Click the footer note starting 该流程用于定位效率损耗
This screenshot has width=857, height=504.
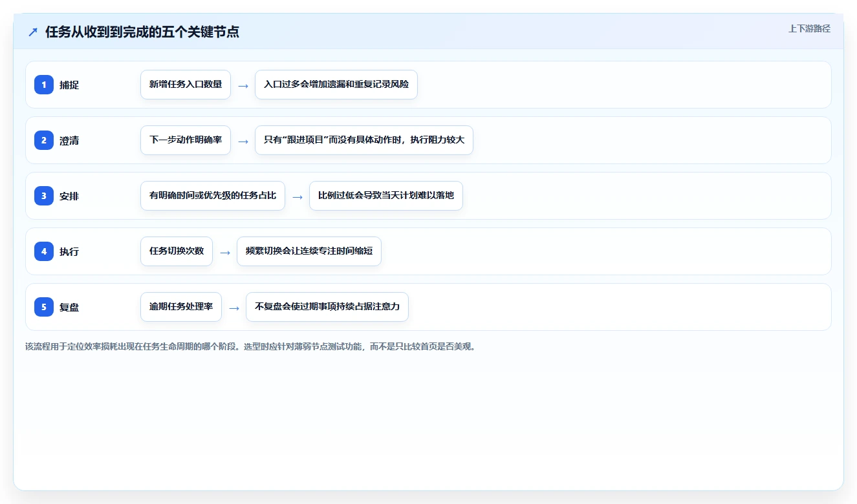(x=251, y=346)
